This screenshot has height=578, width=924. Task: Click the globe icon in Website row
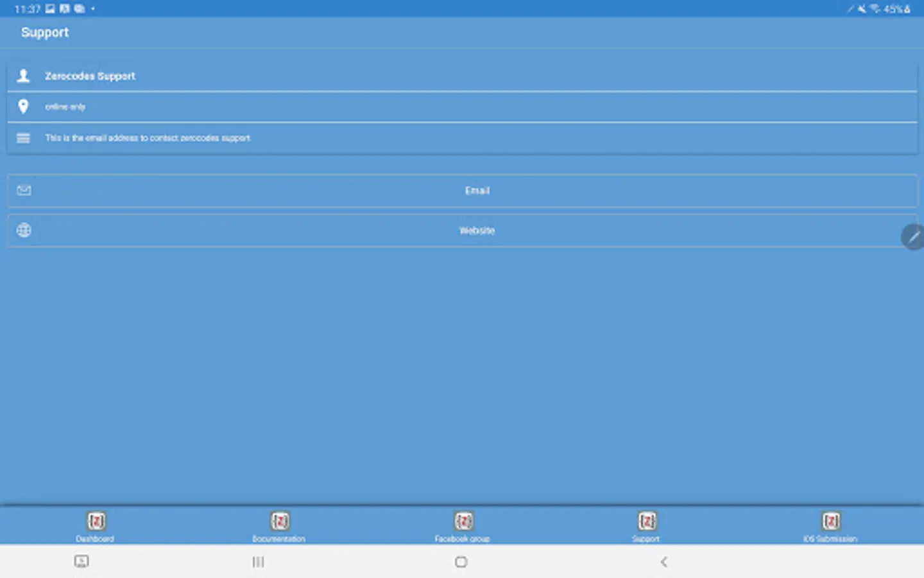24,230
